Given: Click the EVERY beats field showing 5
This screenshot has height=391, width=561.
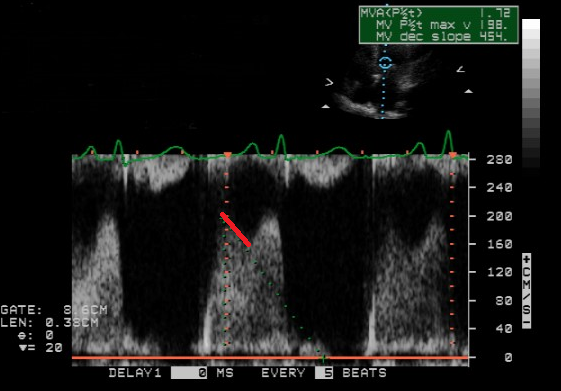Looking at the screenshot, I should click(x=324, y=373).
